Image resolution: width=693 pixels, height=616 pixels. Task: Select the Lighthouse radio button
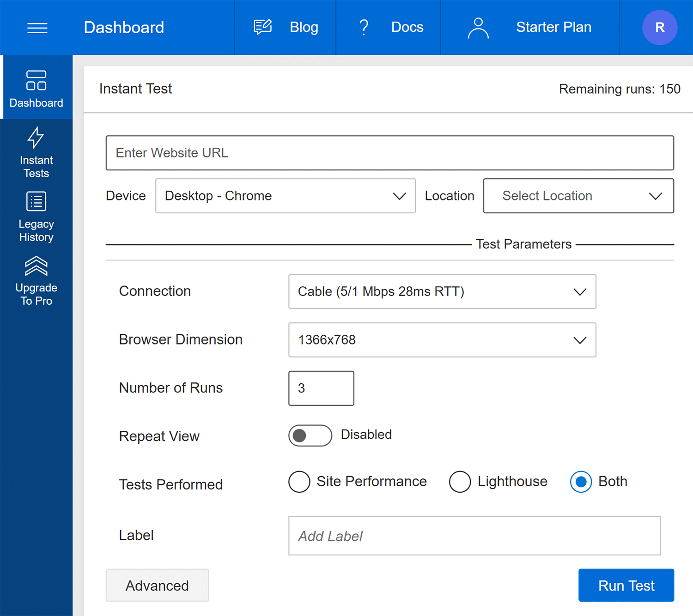(x=460, y=482)
